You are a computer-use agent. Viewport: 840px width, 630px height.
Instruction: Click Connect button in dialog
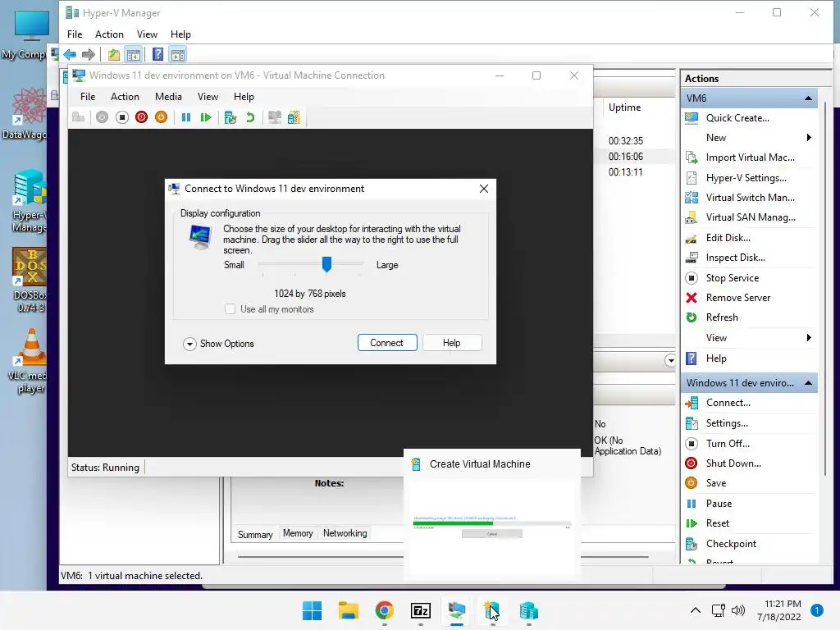[387, 343]
